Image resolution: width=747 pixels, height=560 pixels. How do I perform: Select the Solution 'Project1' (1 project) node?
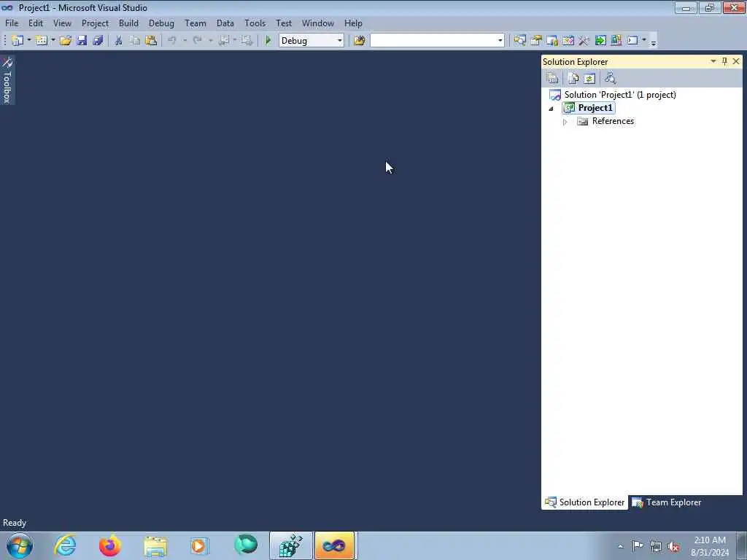(620, 95)
